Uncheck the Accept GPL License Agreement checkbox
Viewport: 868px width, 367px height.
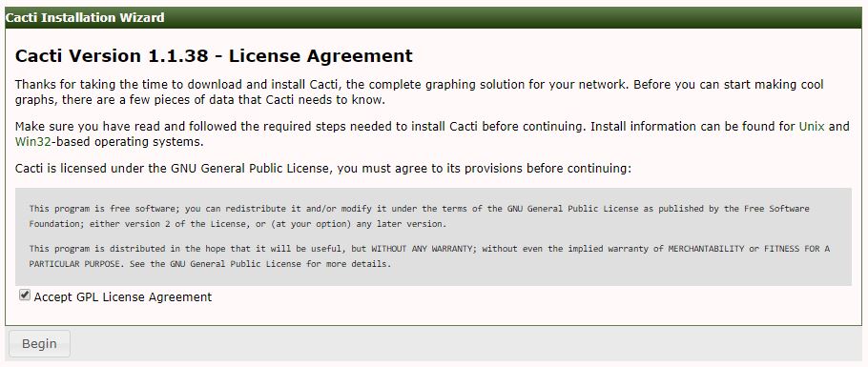25,296
